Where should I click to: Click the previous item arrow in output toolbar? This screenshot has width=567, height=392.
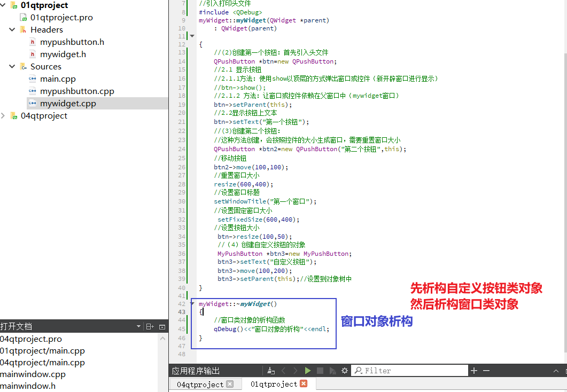point(283,370)
